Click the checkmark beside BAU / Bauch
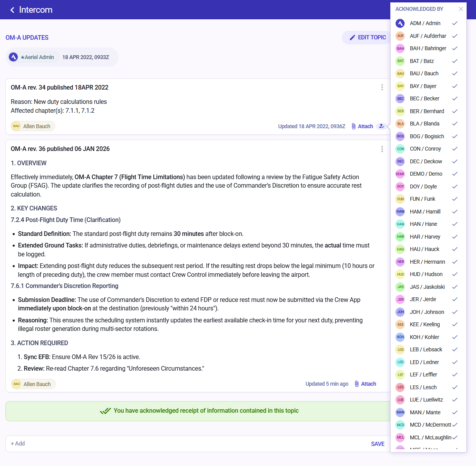 click(455, 73)
